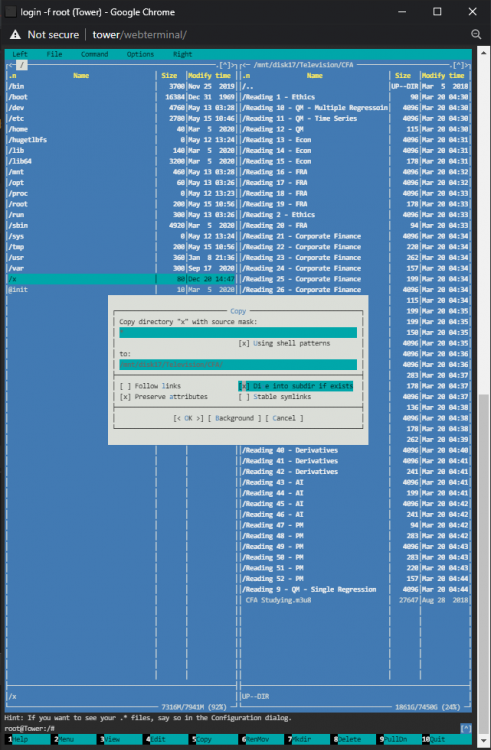This screenshot has width=491, height=750.
Task: Select Reading 9 - QM - Single Regression
Action: 355,589
